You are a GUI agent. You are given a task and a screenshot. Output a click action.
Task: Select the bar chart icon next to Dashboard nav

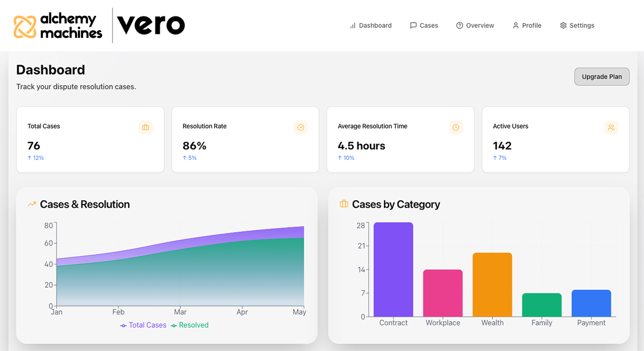coord(352,25)
